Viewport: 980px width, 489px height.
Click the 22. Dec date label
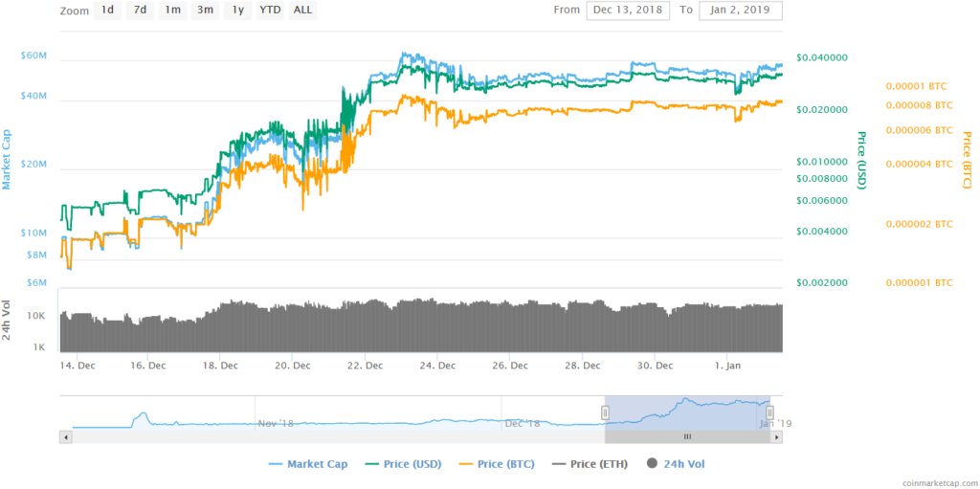tap(365, 366)
